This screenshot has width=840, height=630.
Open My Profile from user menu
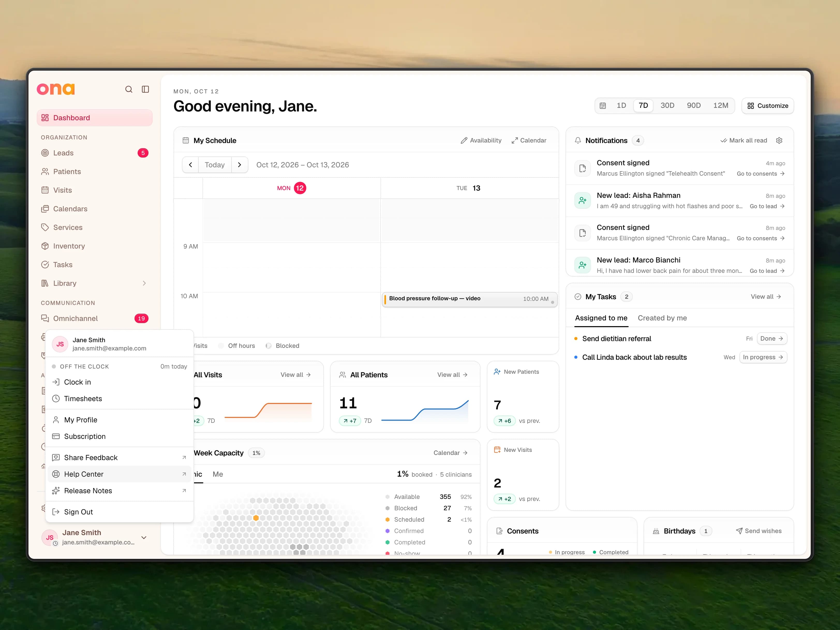coord(120,420)
